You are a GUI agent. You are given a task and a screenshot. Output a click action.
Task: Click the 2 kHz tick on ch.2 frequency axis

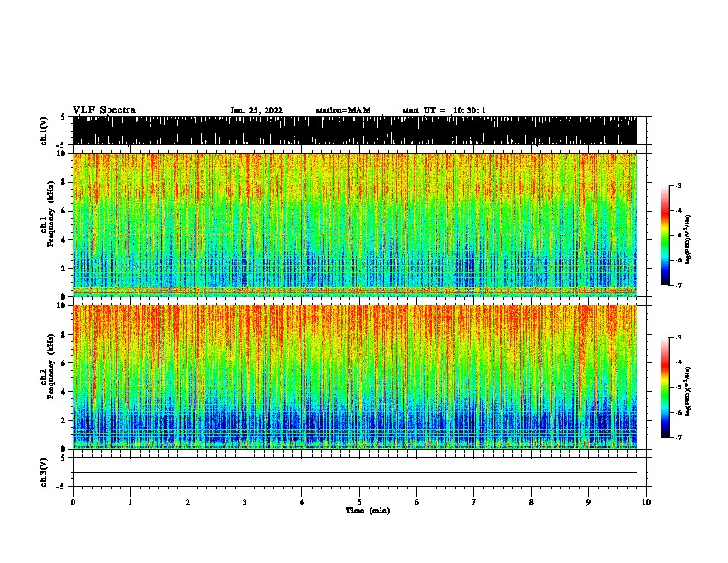tap(63, 419)
